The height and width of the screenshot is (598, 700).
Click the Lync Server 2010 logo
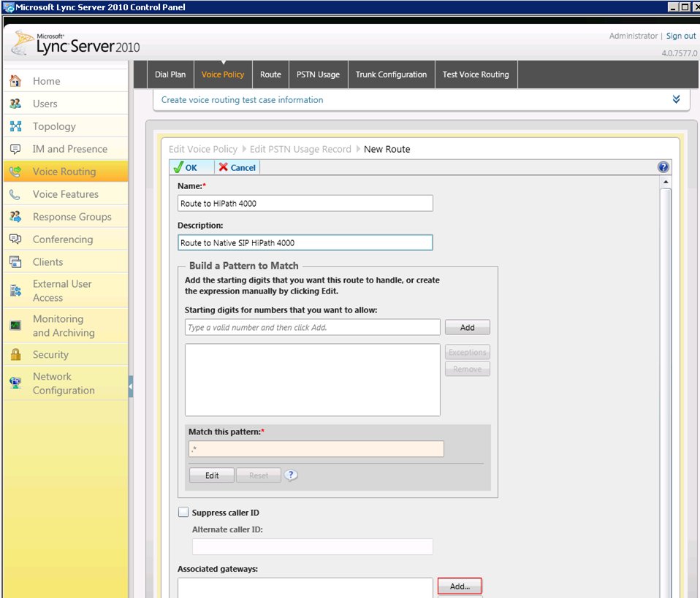(x=75, y=44)
